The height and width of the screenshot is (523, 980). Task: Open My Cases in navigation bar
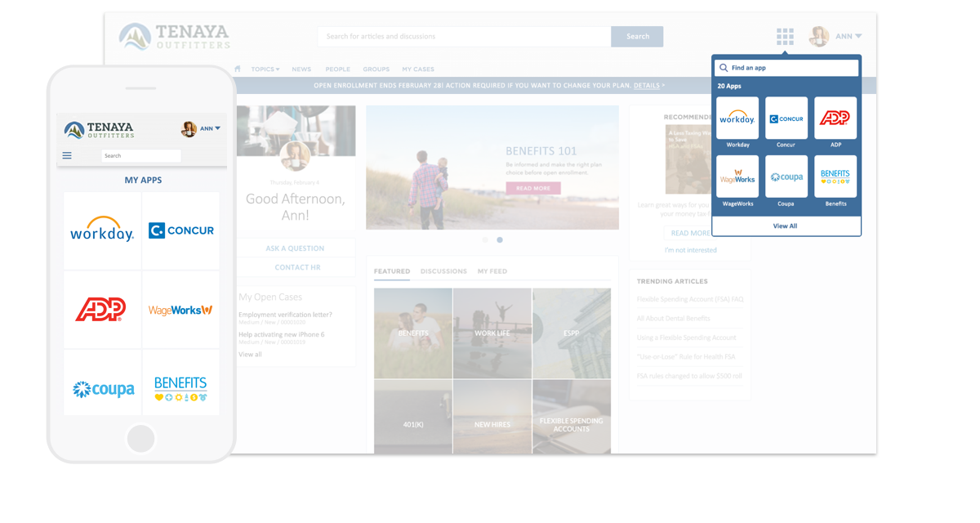[418, 69]
